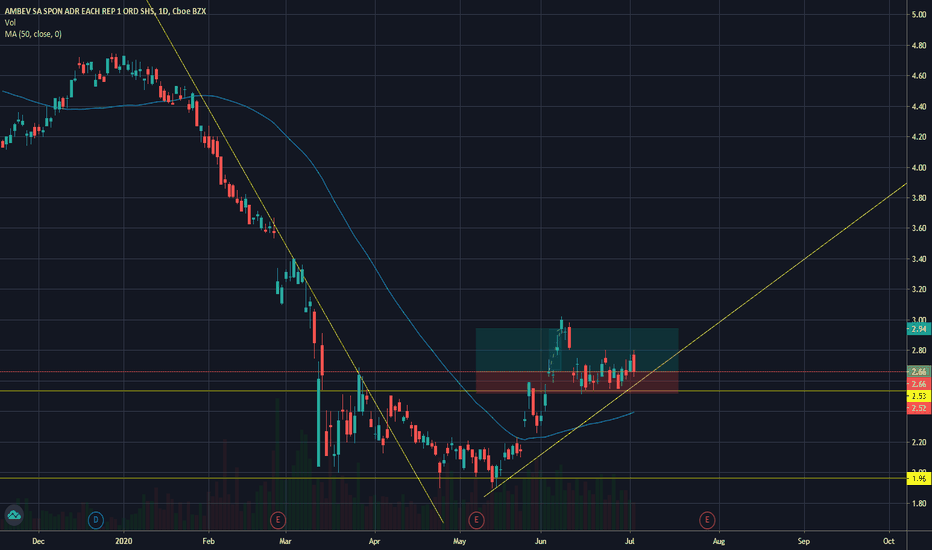Open the E earnings marker before August
The image size is (932, 550).
coord(707,520)
